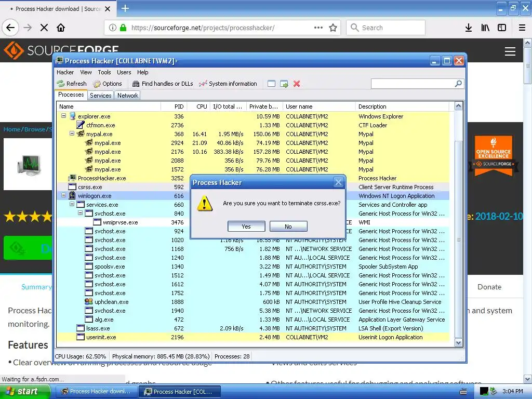
Task: Open a new browser tab
Action: click(x=125, y=8)
